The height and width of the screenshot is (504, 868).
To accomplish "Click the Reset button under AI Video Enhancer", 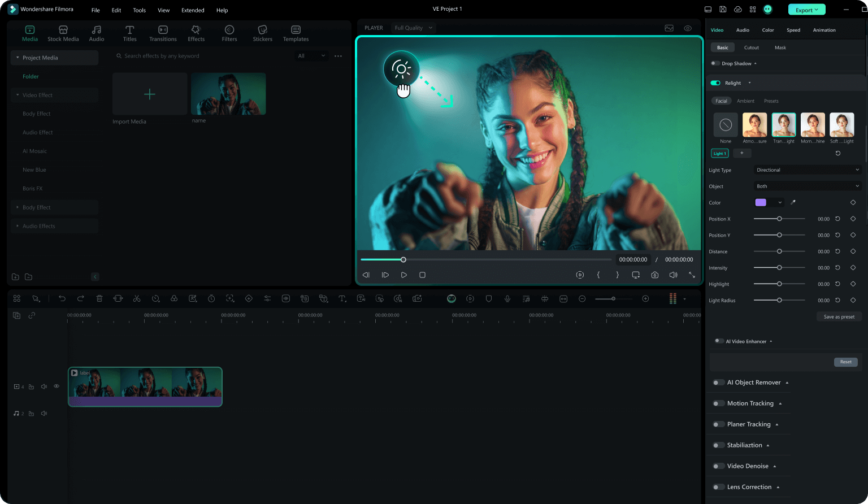I will 846,362.
